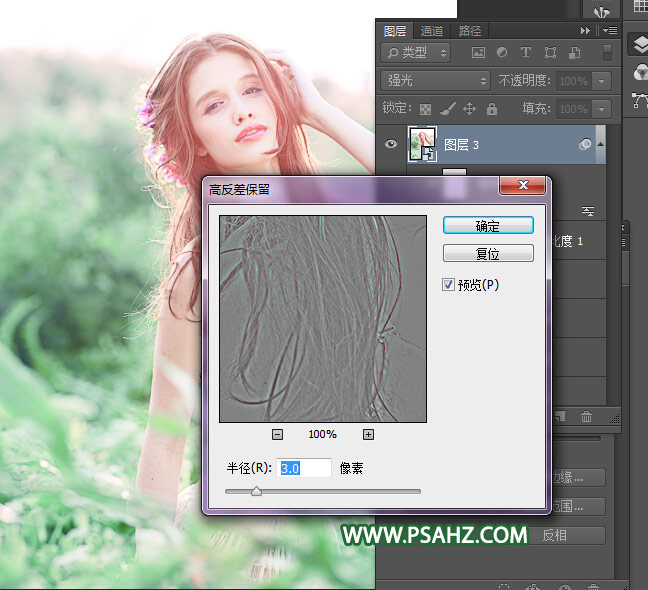The width and height of the screenshot is (648, 590).
Task: Open the 类型 layer filter dropdown
Action: [x=417, y=53]
